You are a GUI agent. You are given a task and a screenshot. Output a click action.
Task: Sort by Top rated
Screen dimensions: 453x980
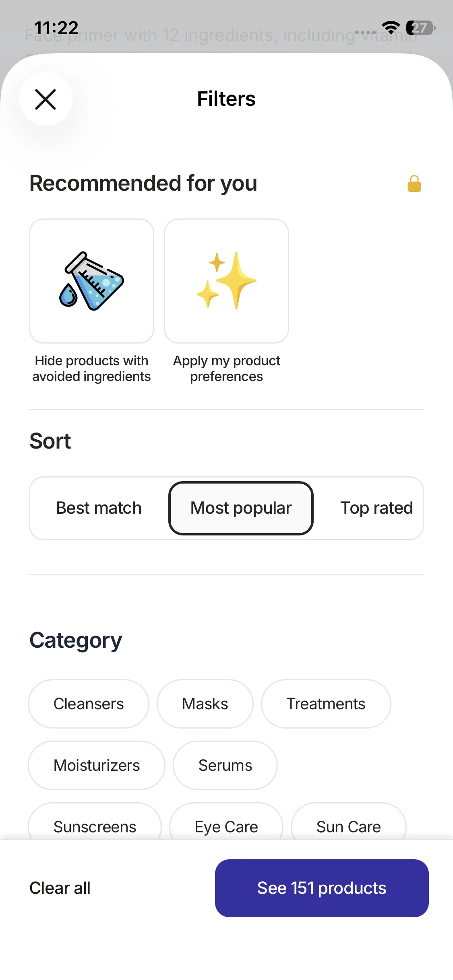376,508
